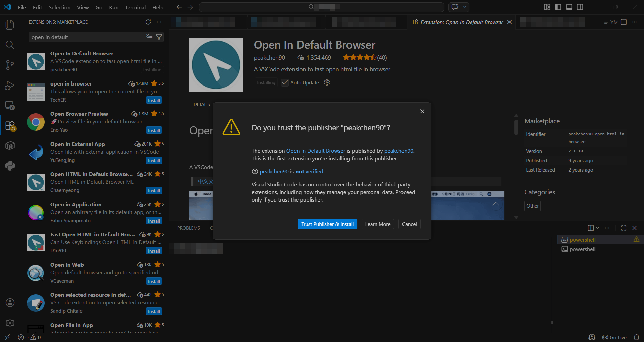The height and width of the screenshot is (342, 644).
Task: Toggle the Auto Update checkbox
Action: 285,83
